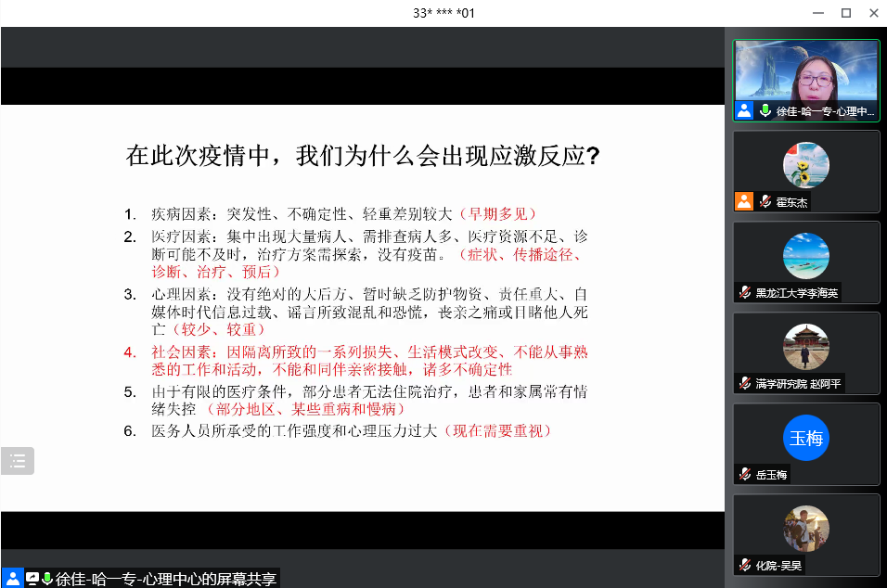Image resolution: width=887 pixels, height=588 pixels.
Task: Click slide item 2 医疗因素 line
Action: pyautogui.click(x=355, y=254)
